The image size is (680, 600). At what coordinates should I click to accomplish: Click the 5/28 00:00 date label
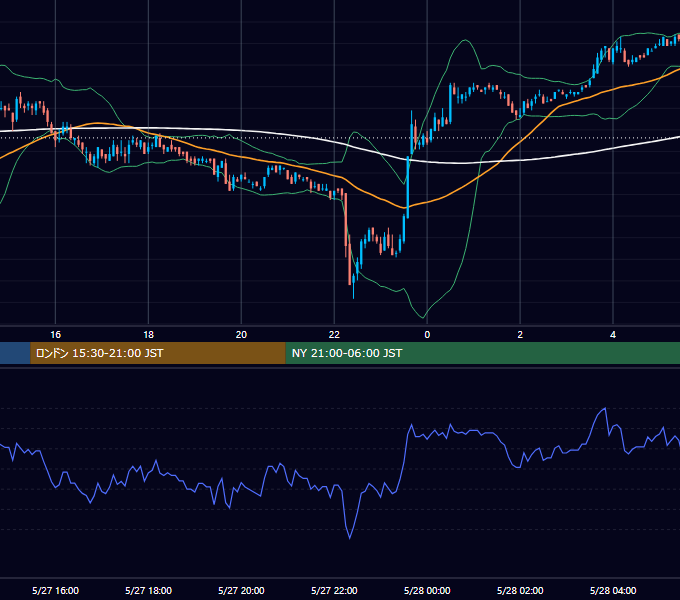pos(427,590)
